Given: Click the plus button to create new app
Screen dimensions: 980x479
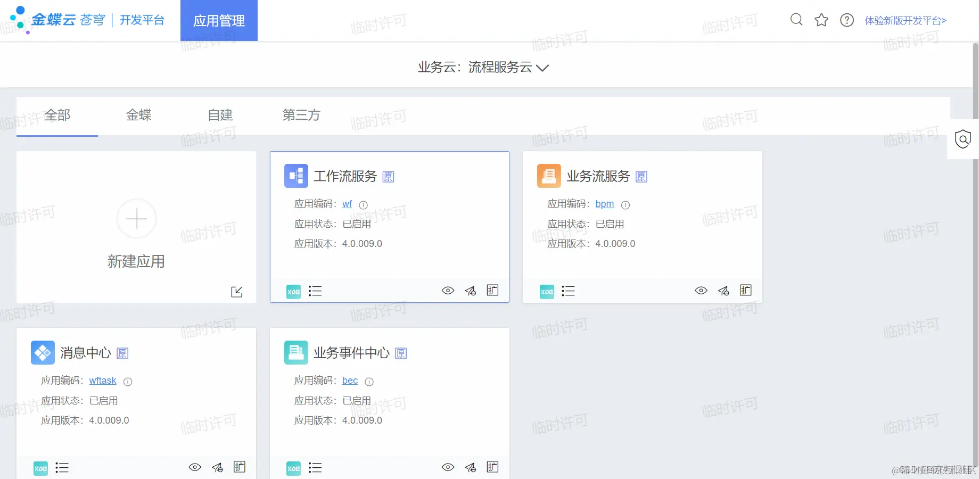Looking at the screenshot, I should click(136, 219).
